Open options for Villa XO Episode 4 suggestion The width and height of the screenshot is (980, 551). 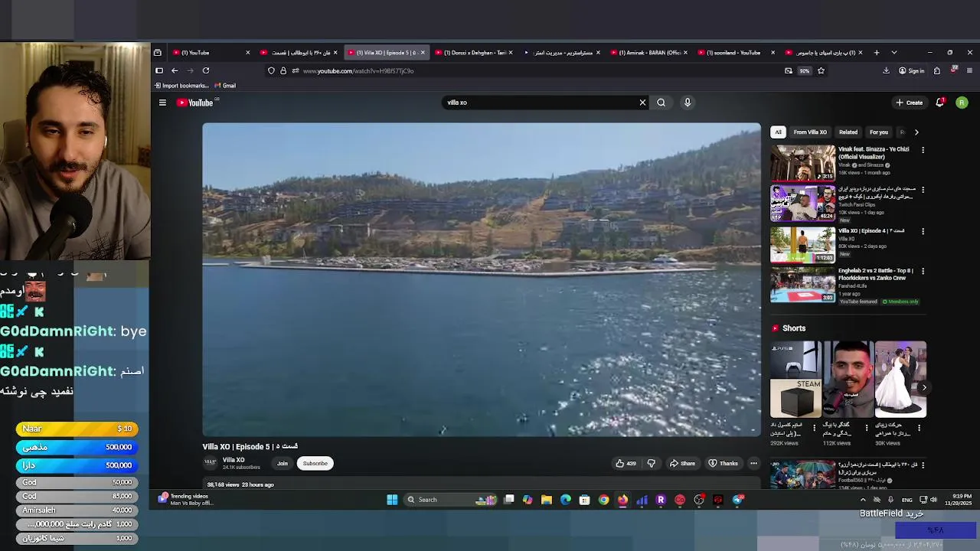pos(923,231)
